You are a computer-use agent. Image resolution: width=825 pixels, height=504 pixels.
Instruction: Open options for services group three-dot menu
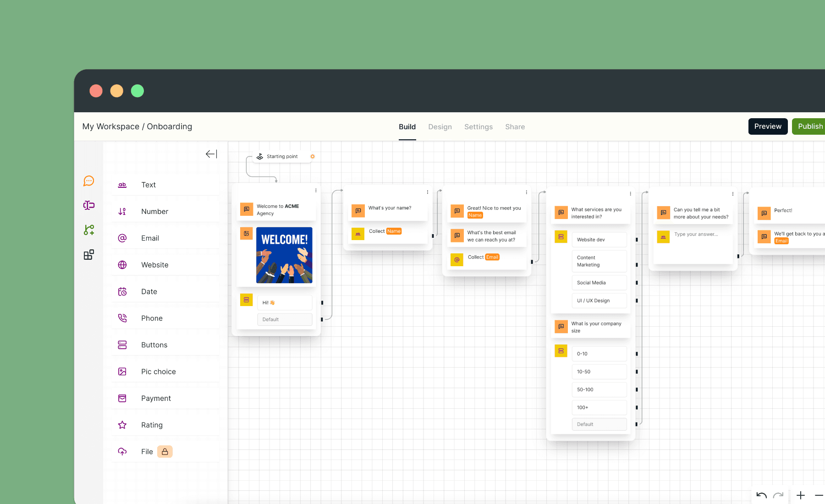pos(631,194)
